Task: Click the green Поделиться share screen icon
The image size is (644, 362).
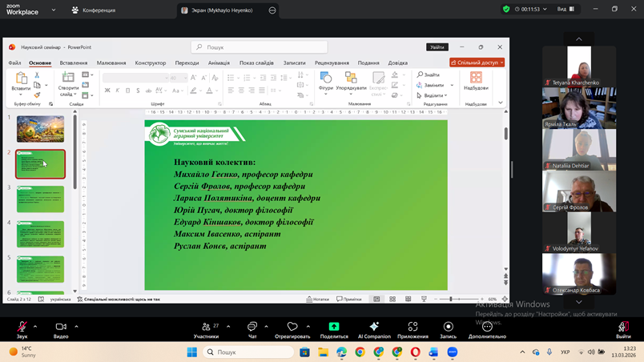Action: (x=334, y=327)
